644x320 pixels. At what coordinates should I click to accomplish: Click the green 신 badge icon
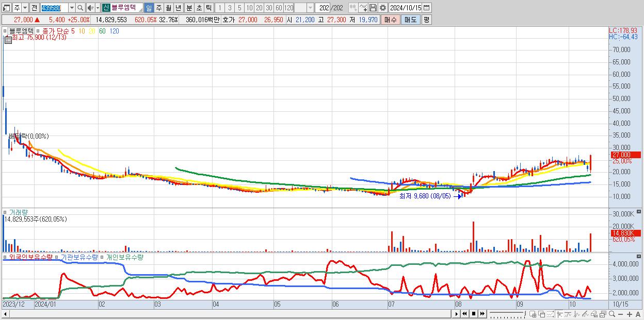click(x=105, y=8)
